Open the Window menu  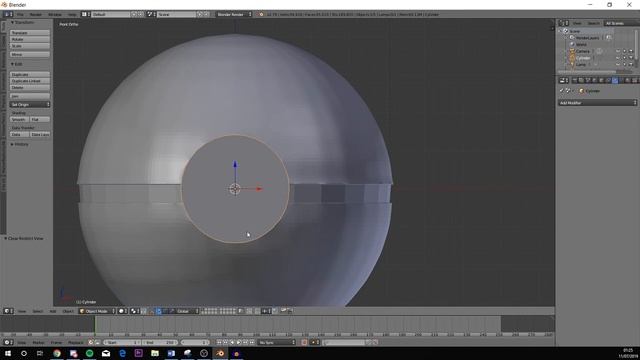(x=55, y=14)
